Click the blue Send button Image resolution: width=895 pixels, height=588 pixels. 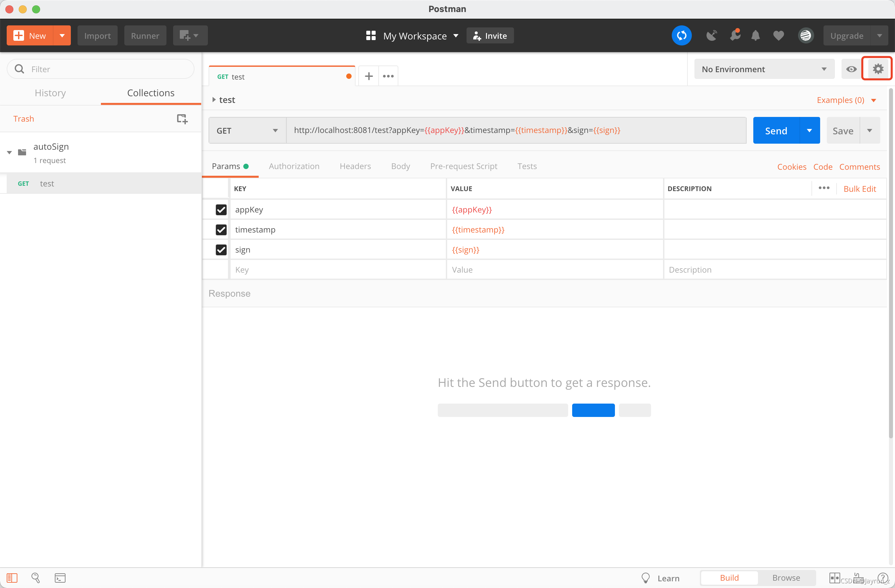(776, 130)
